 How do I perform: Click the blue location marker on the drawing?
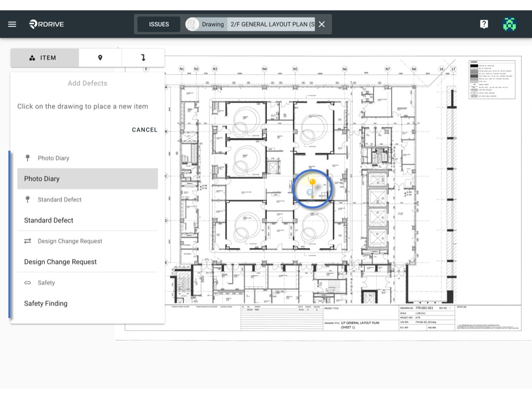pos(309,192)
